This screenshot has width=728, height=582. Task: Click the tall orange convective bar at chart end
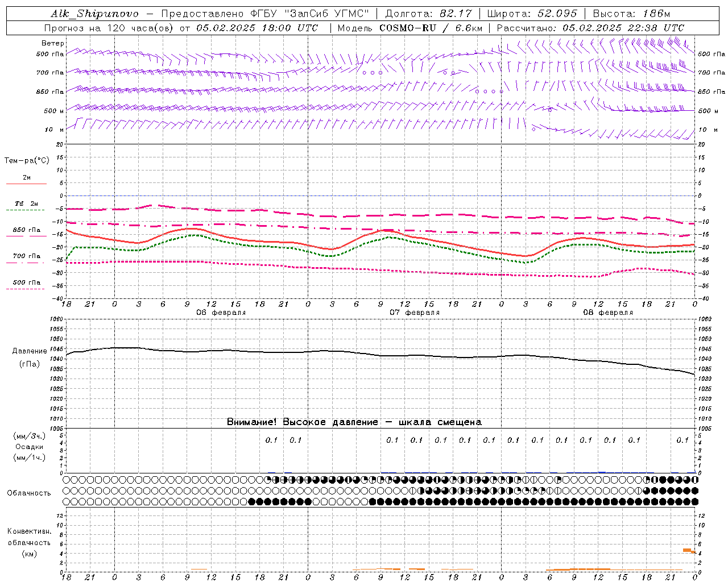[x=687, y=550]
